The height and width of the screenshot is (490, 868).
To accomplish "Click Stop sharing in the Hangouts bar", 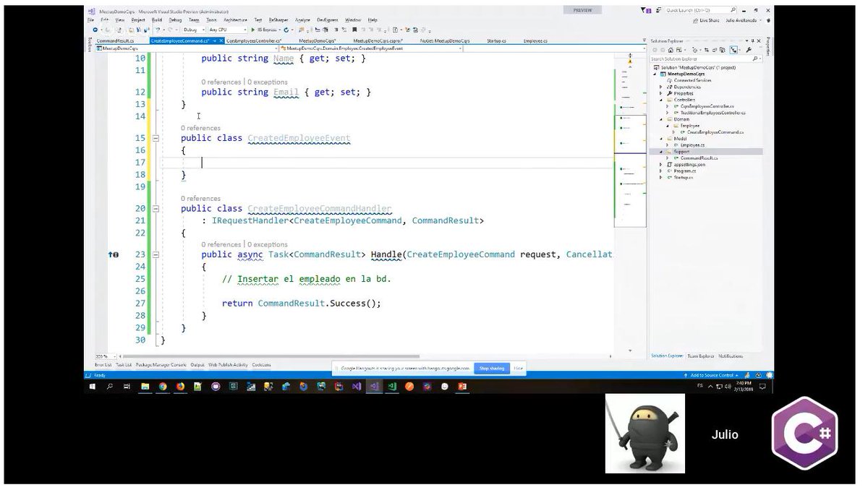I will (492, 369).
